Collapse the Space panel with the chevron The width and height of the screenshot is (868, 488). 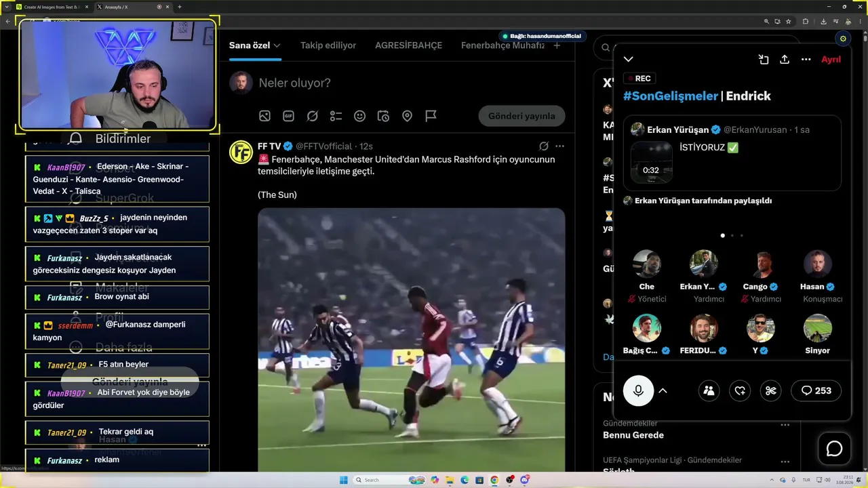pos(629,60)
